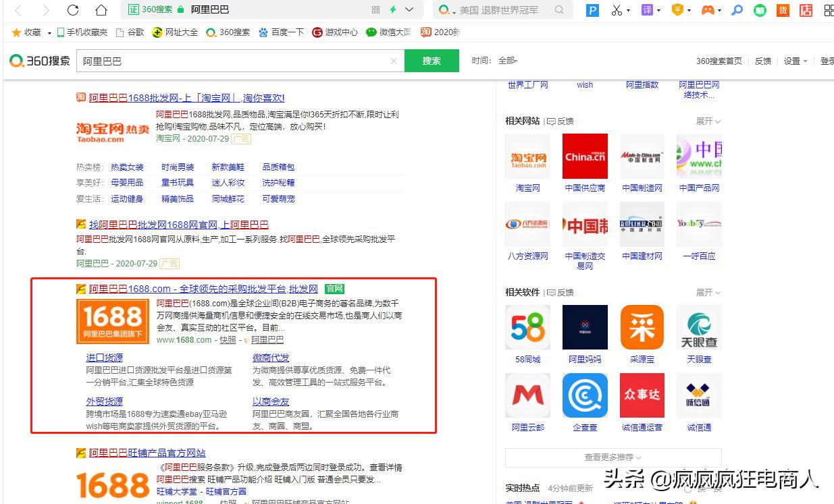Open the 找阿里巴巴批发网1688网官网 result

click(x=179, y=225)
